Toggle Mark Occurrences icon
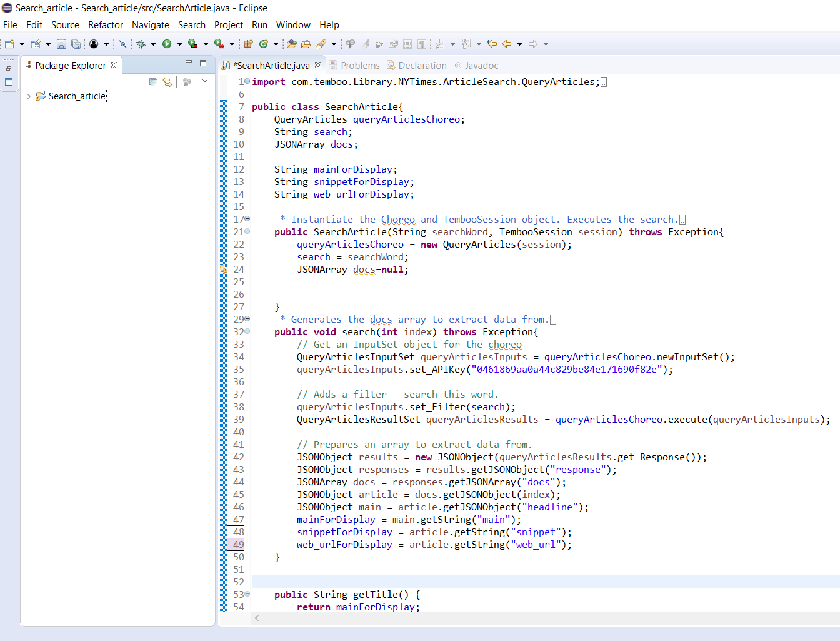The width and height of the screenshot is (840, 641). (x=366, y=44)
